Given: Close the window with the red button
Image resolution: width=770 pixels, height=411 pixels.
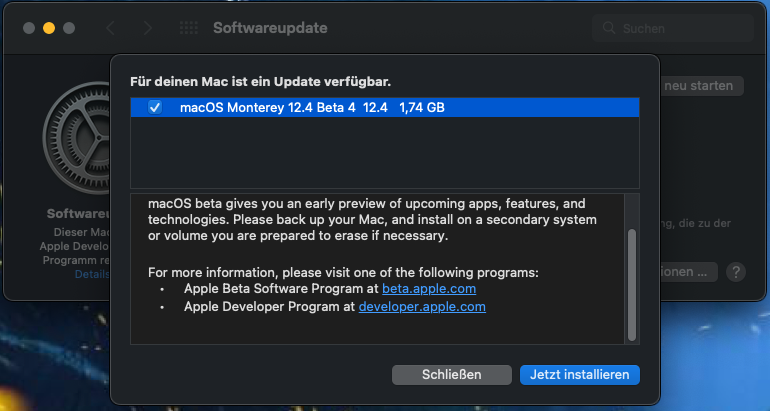Looking at the screenshot, I should click(27, 28).
